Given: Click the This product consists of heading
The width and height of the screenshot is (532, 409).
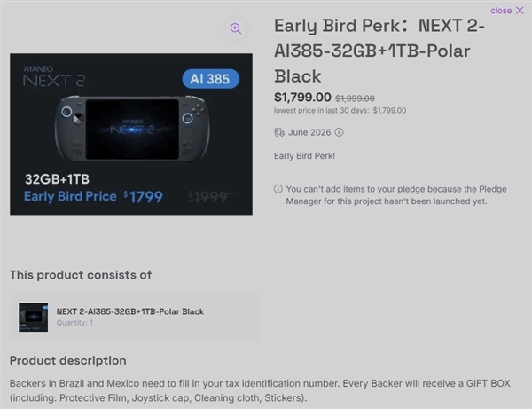Looking at the screenshot, I should pos(81,275).
